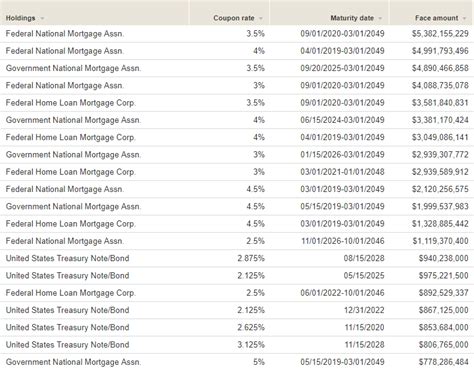Image resolution: width=474 pixels, height=371 pixels.
Task: Select face amount $3,381,170,424
Action: pos(440,120)
